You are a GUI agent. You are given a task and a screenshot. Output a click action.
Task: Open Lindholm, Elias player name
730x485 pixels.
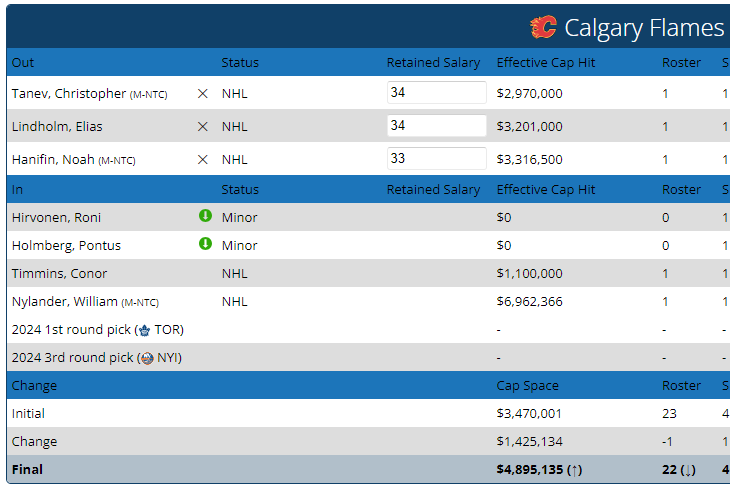click(x=57, y=127)
